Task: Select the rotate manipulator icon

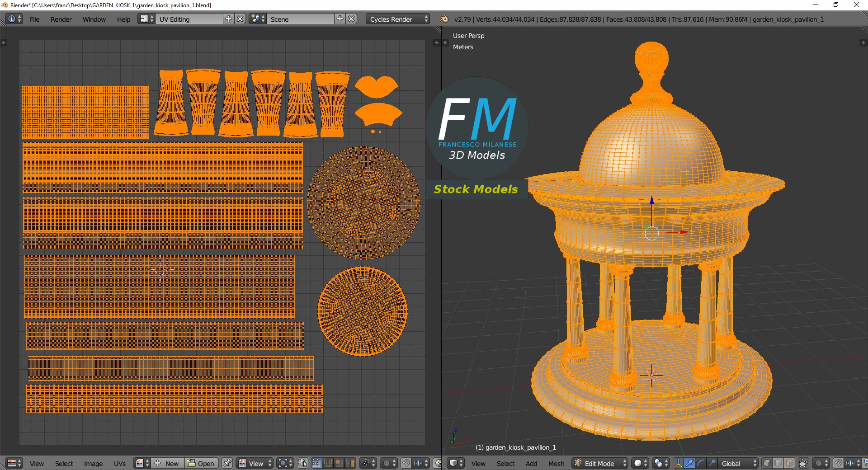Action: pos(700,464)
